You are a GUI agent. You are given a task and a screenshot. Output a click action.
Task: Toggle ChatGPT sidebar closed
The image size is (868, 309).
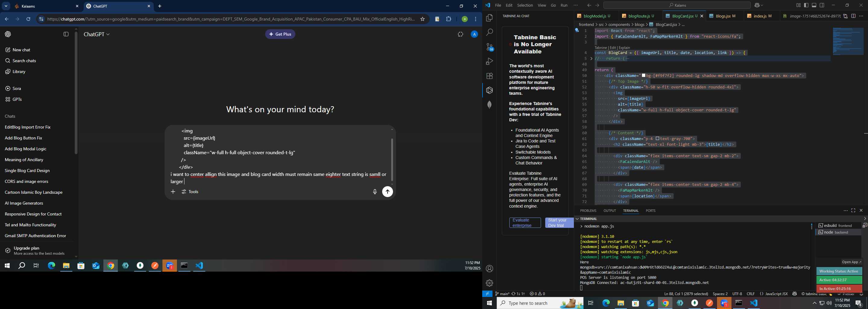[66, 34]
